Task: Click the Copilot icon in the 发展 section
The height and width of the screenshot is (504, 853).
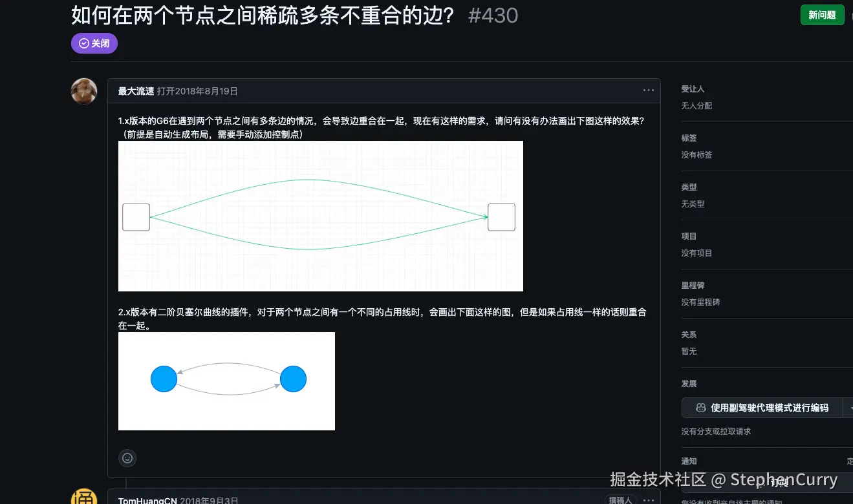Action: 700,408
